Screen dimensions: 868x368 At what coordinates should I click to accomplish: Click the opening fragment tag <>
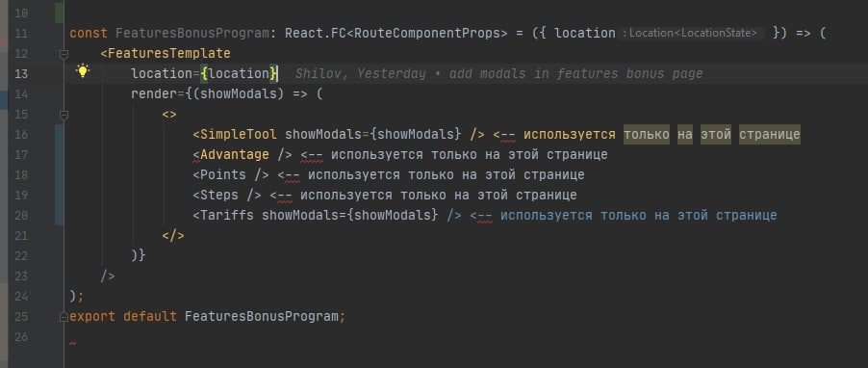point(169,115)
